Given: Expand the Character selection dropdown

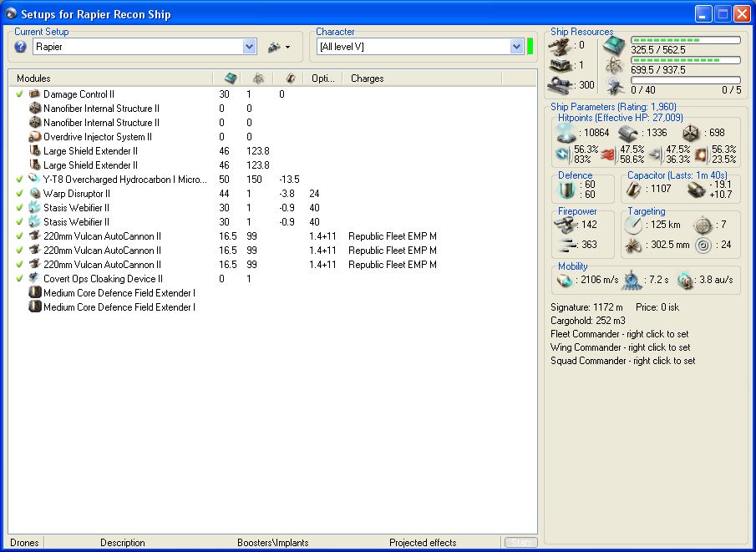Looking at the screenshot, I should (516, 47).
